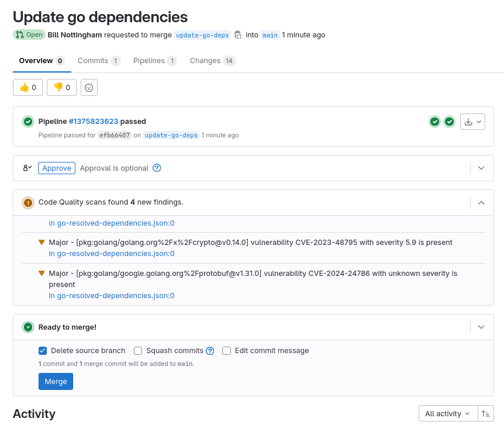Add an emoji reaction to the merge request
The width and height of the screenshot is (504, 425).
(88, 87)
